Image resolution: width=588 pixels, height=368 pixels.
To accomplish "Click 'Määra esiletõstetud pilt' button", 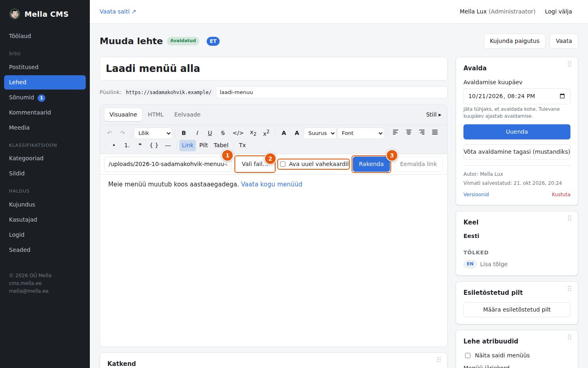I will (x=517, y=310).
